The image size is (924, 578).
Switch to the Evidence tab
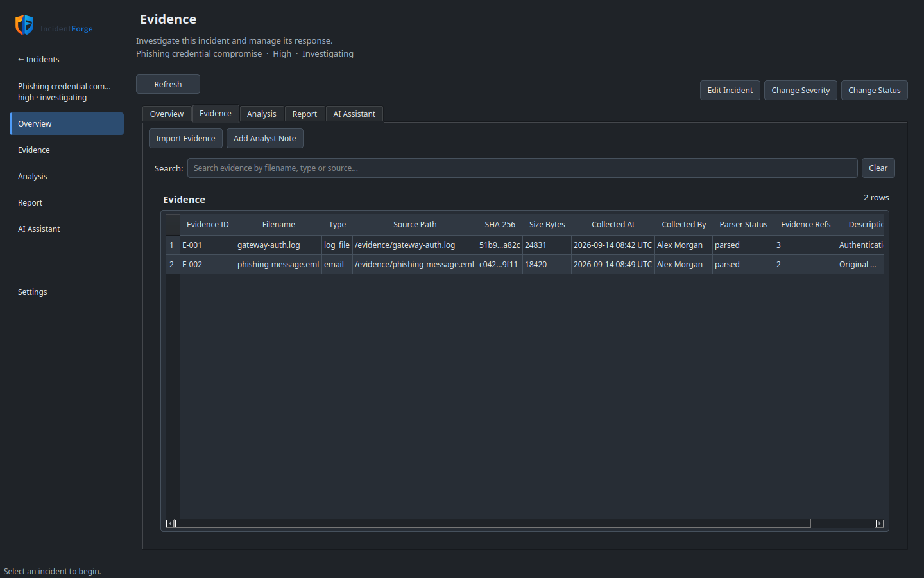pyautogui.click(x=216, y=113)
